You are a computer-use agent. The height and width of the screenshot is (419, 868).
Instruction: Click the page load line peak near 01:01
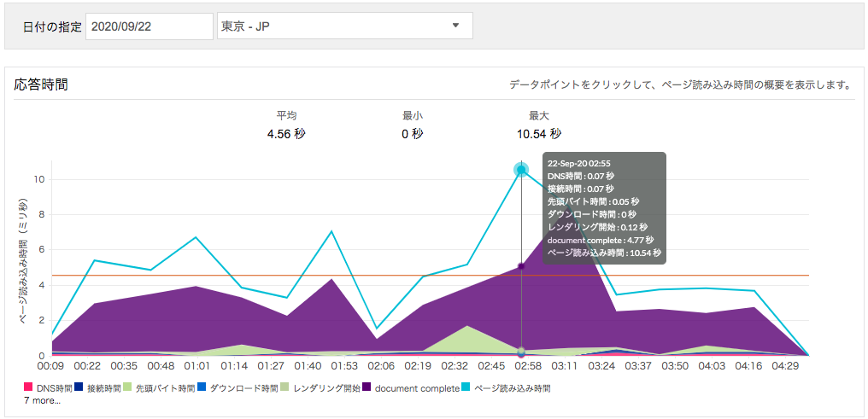pos(196,237)
